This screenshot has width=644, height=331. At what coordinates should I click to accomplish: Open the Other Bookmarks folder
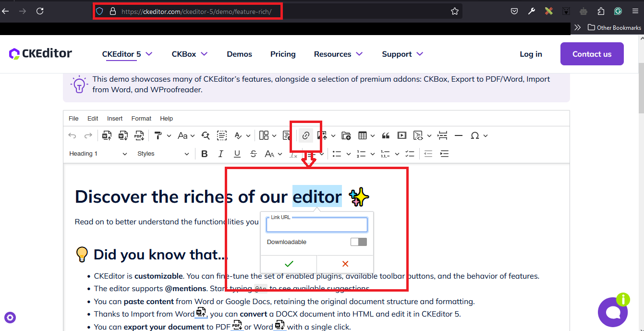614,27
